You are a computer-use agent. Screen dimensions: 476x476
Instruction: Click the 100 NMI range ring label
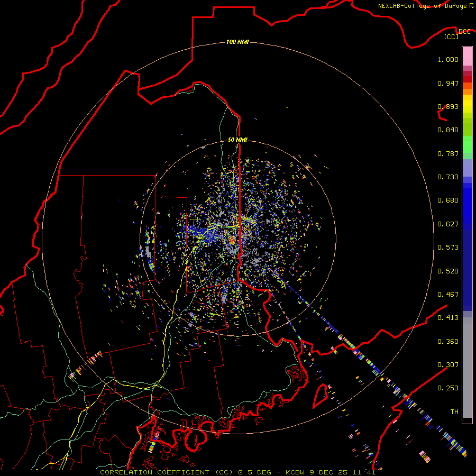pos(237,42)
